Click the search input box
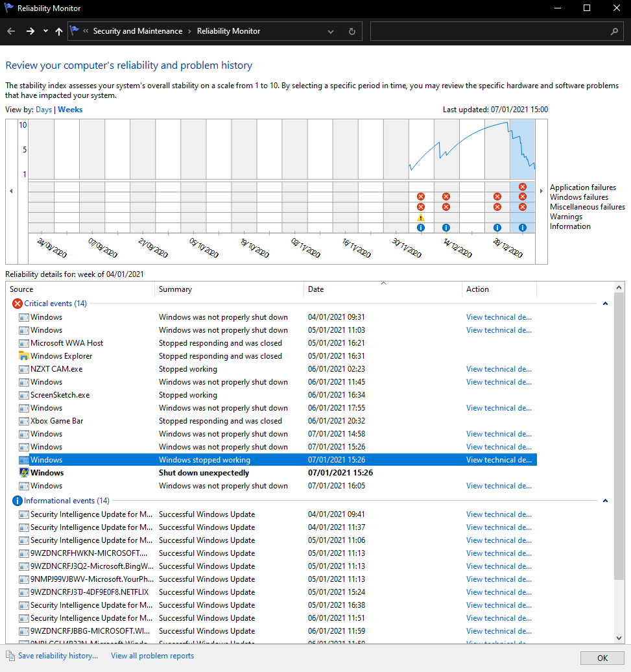The image size is (631, 672). pos(489,31)
